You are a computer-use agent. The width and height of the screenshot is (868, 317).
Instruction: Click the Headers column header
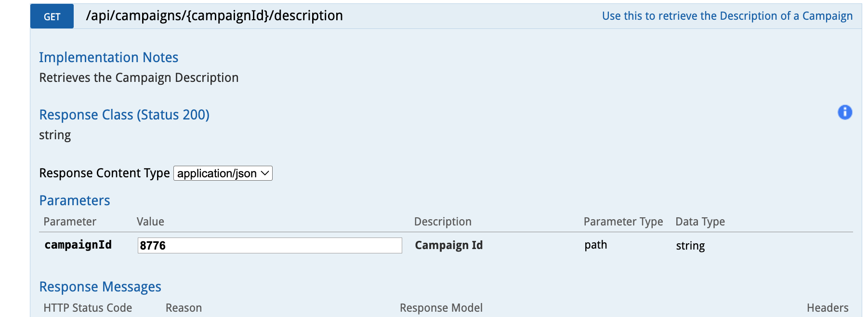[x=827, y=308]
